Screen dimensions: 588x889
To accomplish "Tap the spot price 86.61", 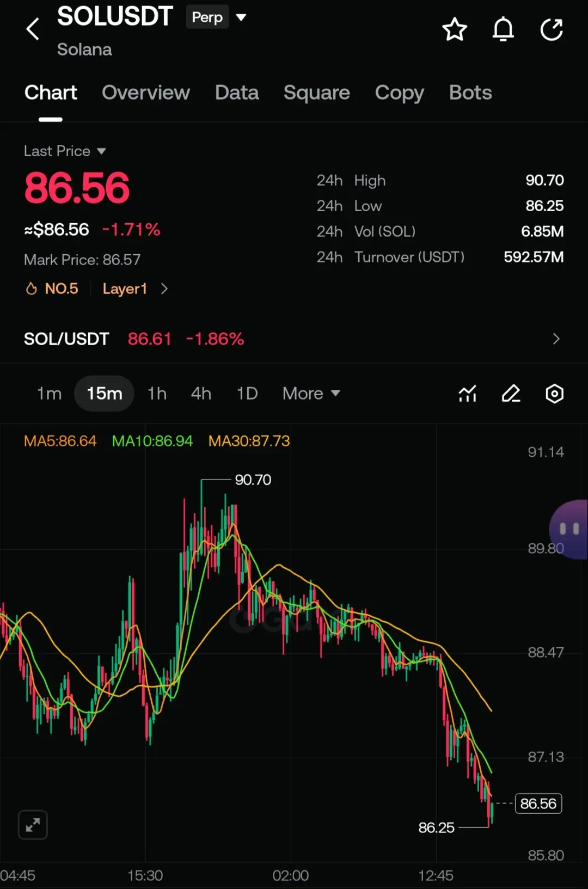I will click(x=149, y=339).
